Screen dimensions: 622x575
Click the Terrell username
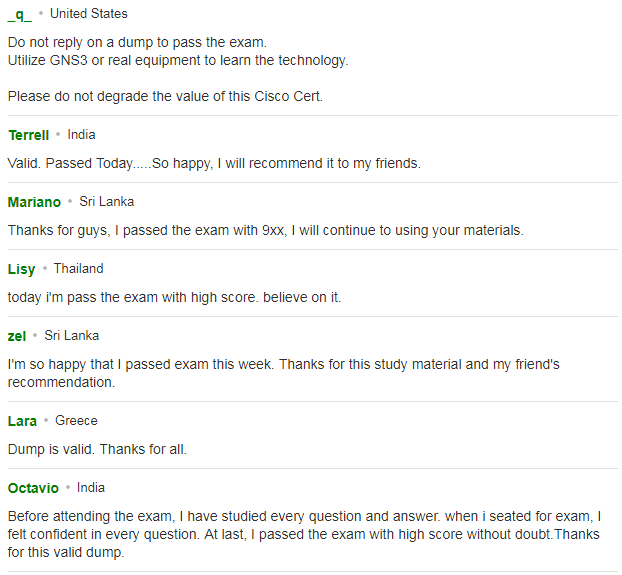[x=29, y=135]
